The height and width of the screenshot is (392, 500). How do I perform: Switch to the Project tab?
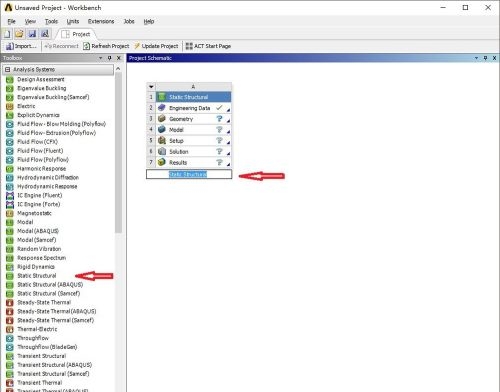pos(76,34)
